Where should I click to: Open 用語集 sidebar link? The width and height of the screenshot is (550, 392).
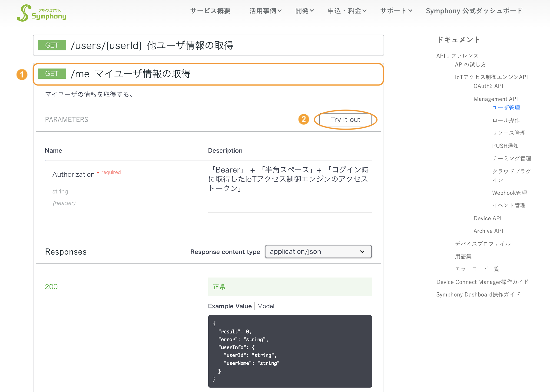463,256
